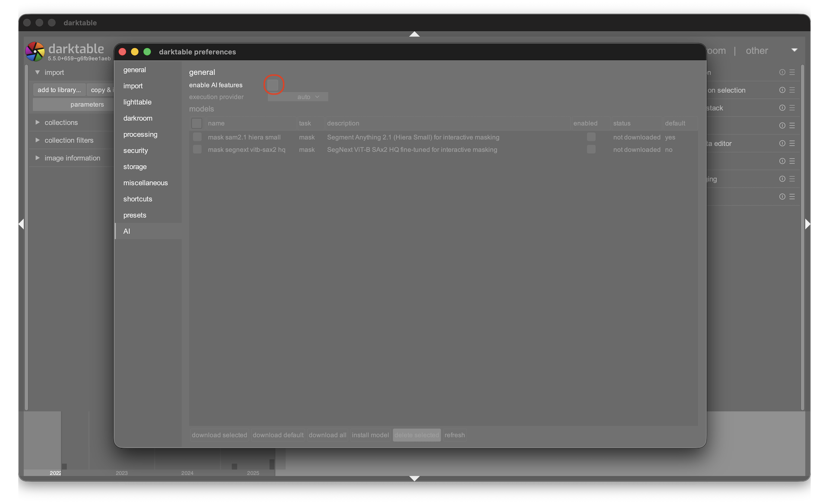Screen dimensions: 829x504
Task: Click download default button
Action: (278, 435)
